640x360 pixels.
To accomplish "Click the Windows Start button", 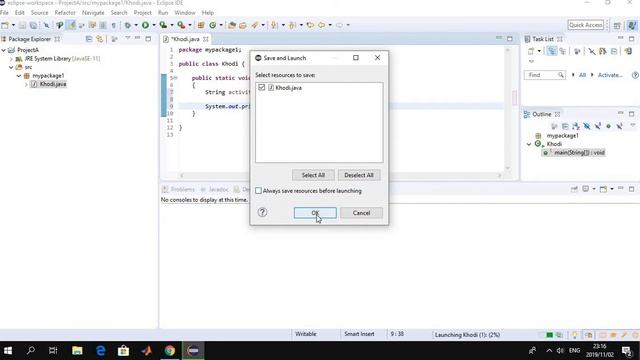I will pos(8,350).
